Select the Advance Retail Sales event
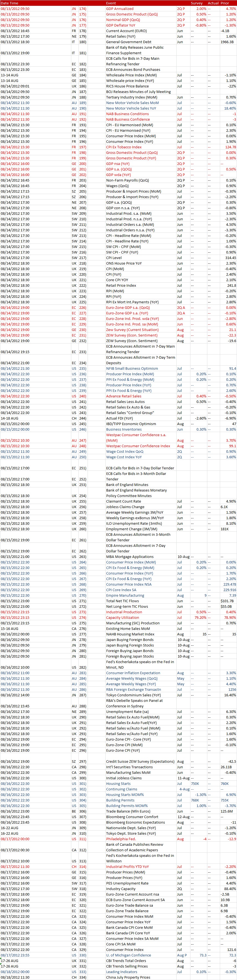 click(x=123, y=396)
